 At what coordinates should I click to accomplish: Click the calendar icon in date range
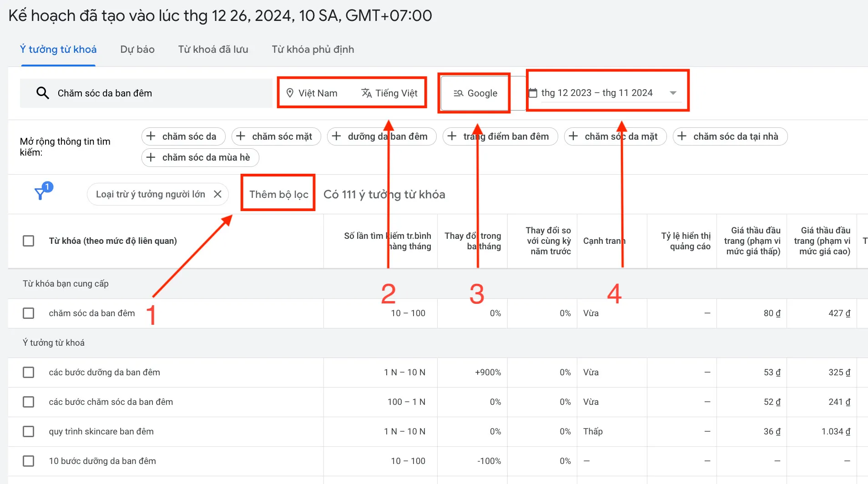[533, 93]
